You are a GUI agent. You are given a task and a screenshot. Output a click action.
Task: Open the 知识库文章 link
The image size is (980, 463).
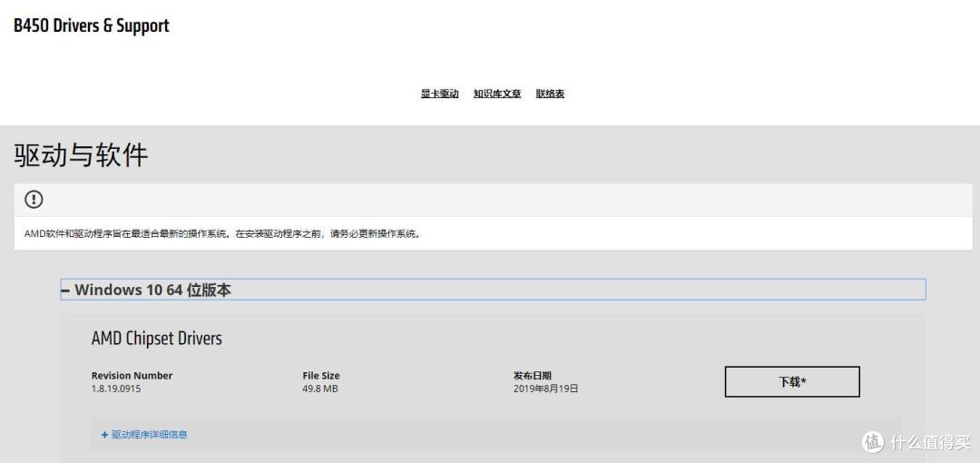coord(497,94)
